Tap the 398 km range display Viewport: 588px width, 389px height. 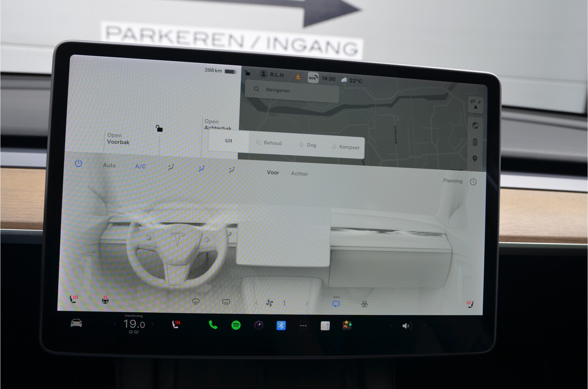click(x=213, y=71)
